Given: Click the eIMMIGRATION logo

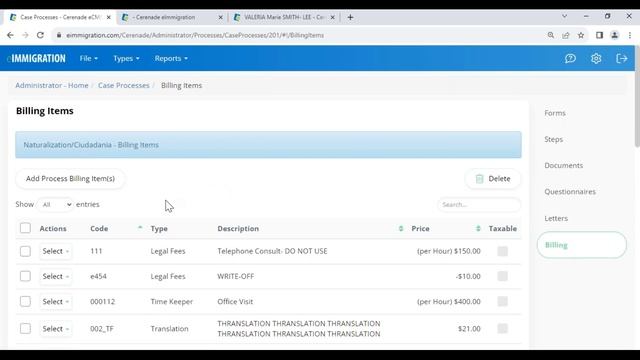Looking at the screenshot, I should click(36, 58).
